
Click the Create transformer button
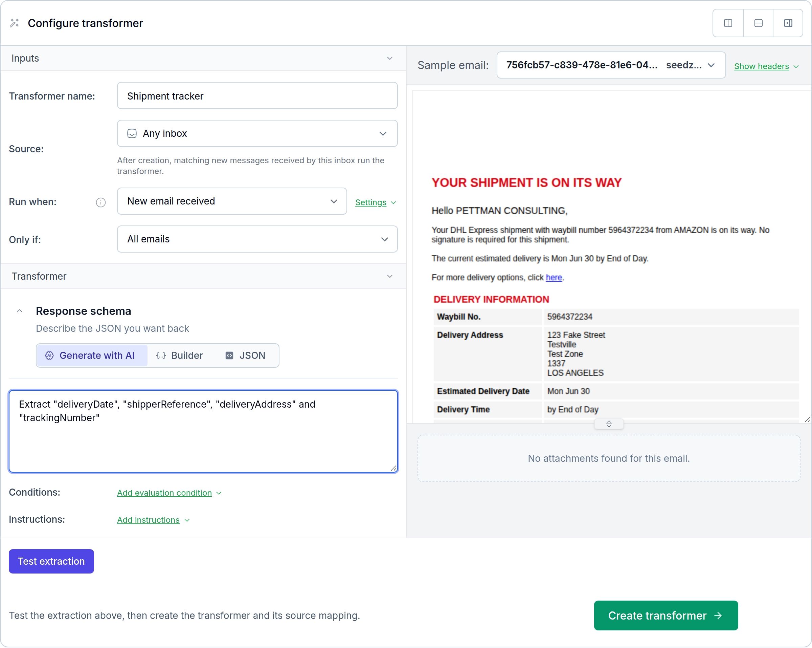(666, 615)
